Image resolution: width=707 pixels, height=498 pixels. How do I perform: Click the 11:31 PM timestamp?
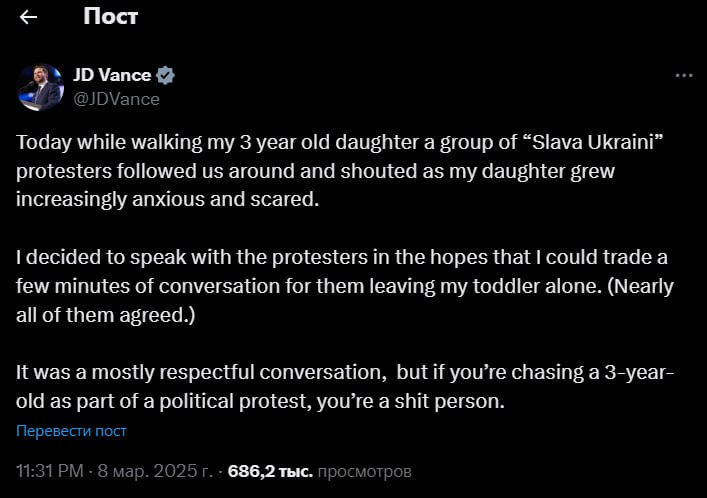click(47, 470)
